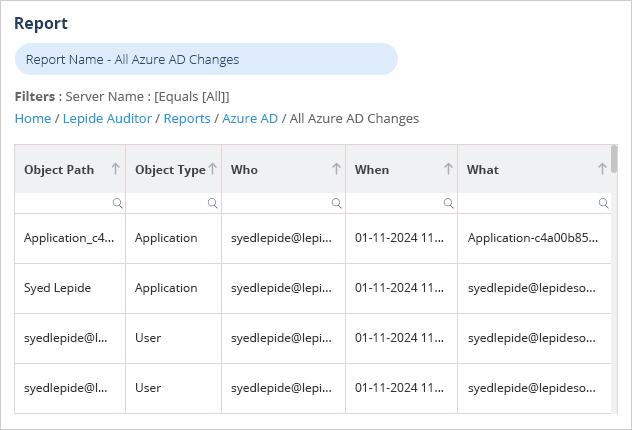
Task: Click Filters 'Server Name : [Equals [All]]' text
Action: coord(148,97)
